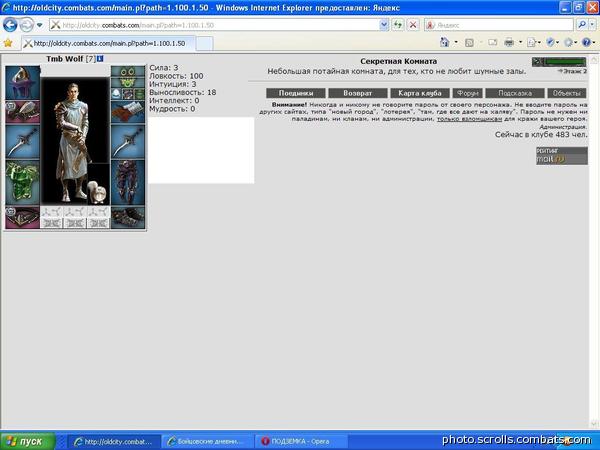The width and height of the screenshot is (600, 450).
Task: Open the green necklace item
Action: 128,82
